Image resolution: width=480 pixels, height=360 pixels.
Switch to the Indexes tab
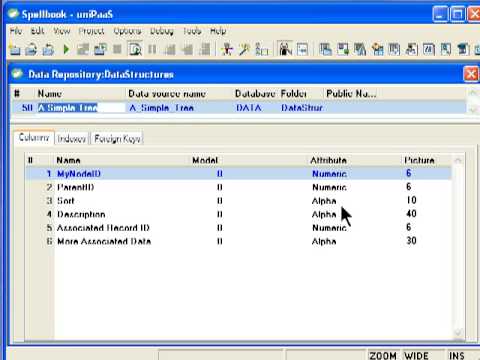[x=71, y=139]
